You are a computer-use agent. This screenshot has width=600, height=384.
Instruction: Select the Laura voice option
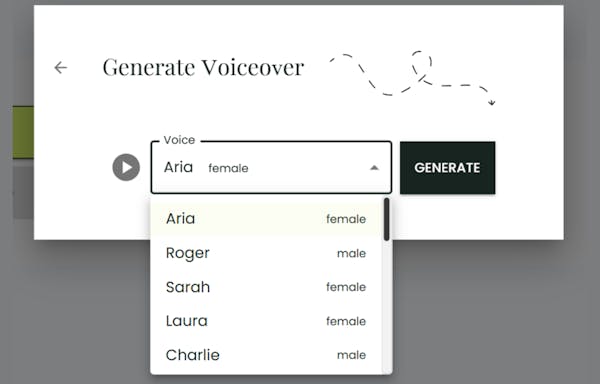pyautogui.click(x=266, y=321)
